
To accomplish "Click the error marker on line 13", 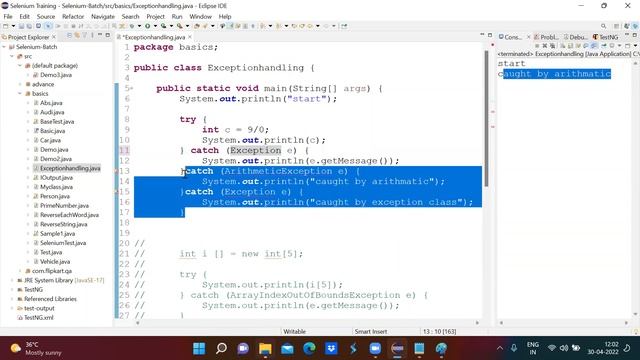I will [116, 171].
